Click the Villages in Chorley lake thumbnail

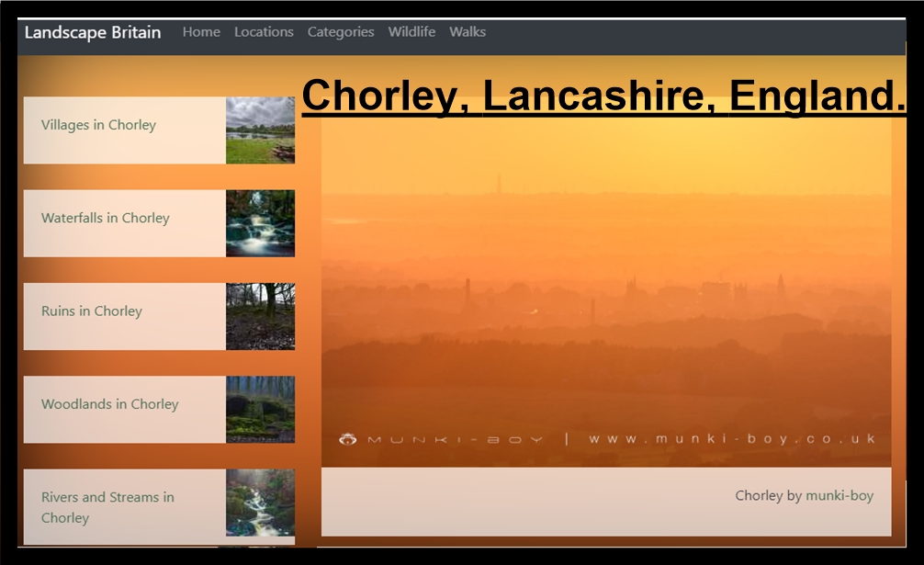click(x=261, y=130)
